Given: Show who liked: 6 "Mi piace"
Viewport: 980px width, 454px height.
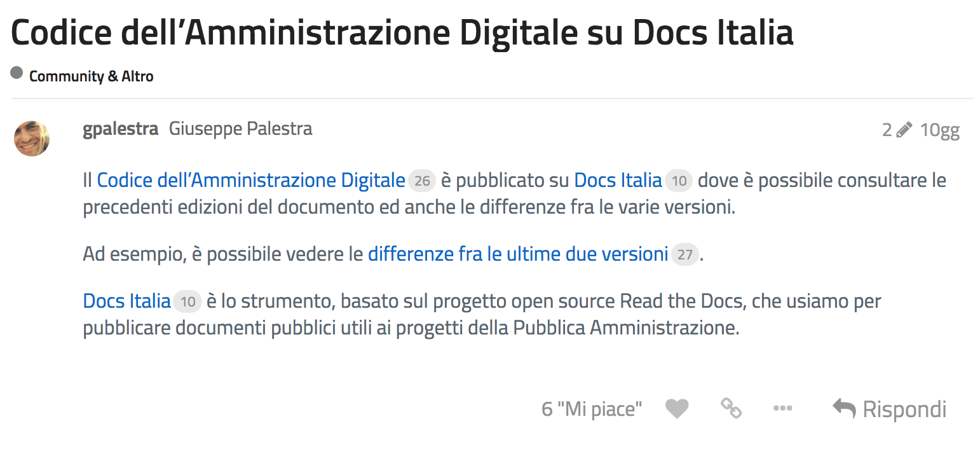Looking at the screenshot, I should click(592, 409).
